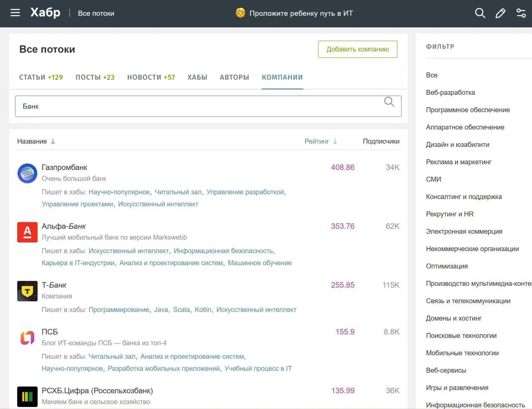The image size is (532, 409).
Task: Click Газпромбанк rating 408.86
Action: click(343, 168)
